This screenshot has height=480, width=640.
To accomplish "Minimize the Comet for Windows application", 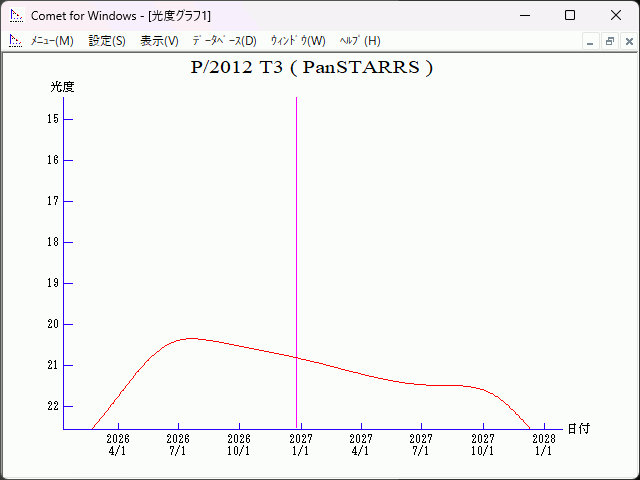I will pos(524,16).
